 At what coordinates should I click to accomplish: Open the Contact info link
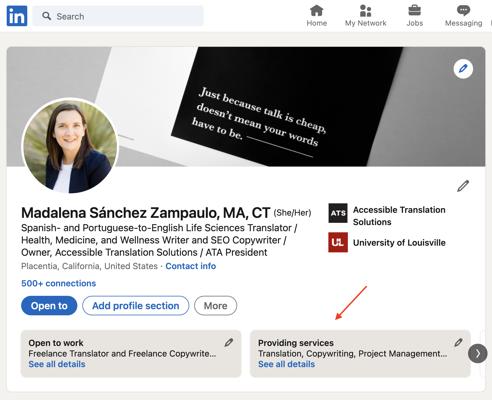point(191,266)
